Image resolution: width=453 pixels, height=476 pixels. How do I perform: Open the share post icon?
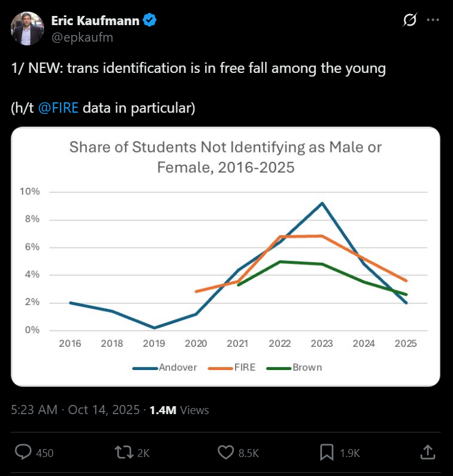click(427, 452)
